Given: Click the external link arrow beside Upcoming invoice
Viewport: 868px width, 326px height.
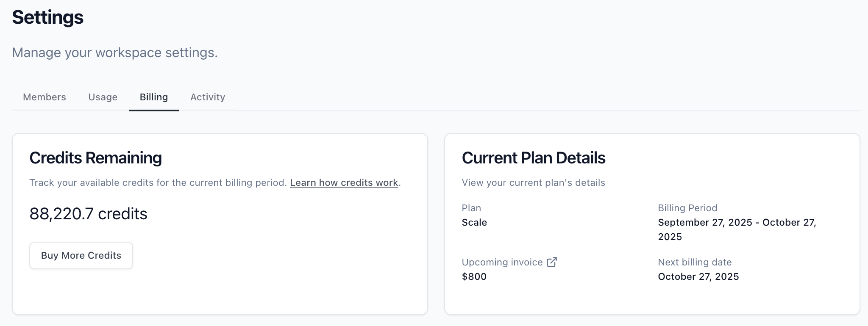Looking at the screenshot, I should coord(551,262).
